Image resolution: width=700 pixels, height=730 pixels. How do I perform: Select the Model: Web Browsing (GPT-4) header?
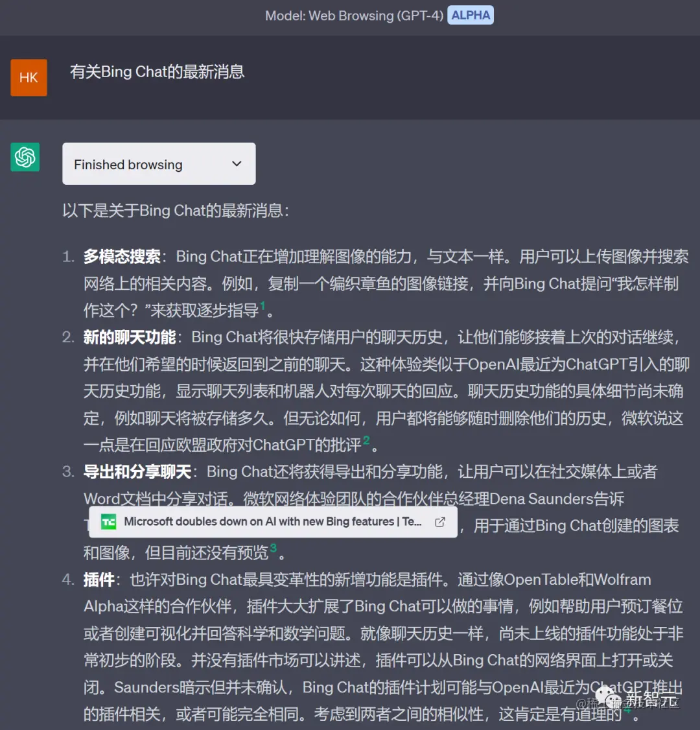[x=355, y=16]
